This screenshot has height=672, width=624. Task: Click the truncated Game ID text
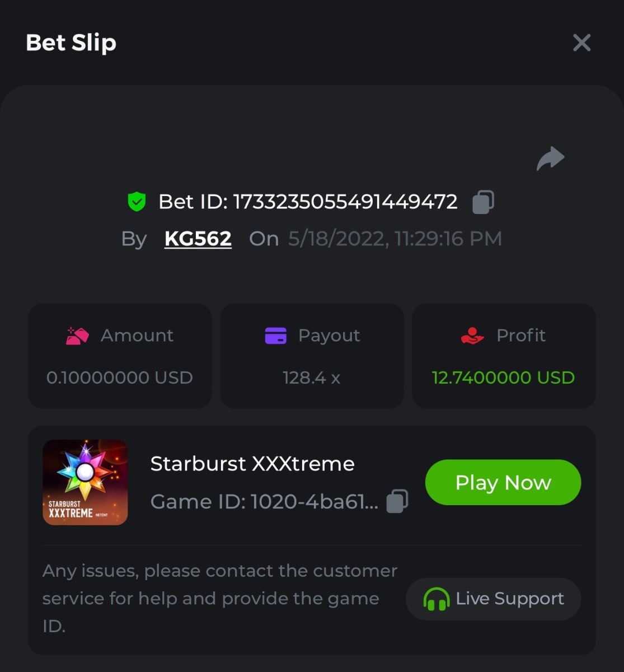(x=264, y=501)
